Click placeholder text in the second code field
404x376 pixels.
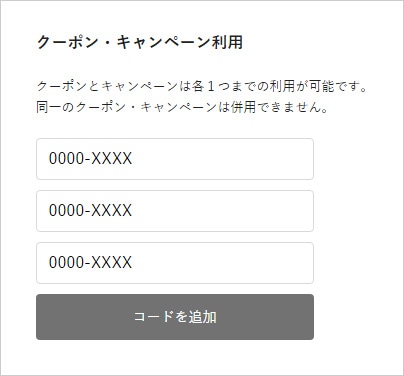(x=90, y=211)
